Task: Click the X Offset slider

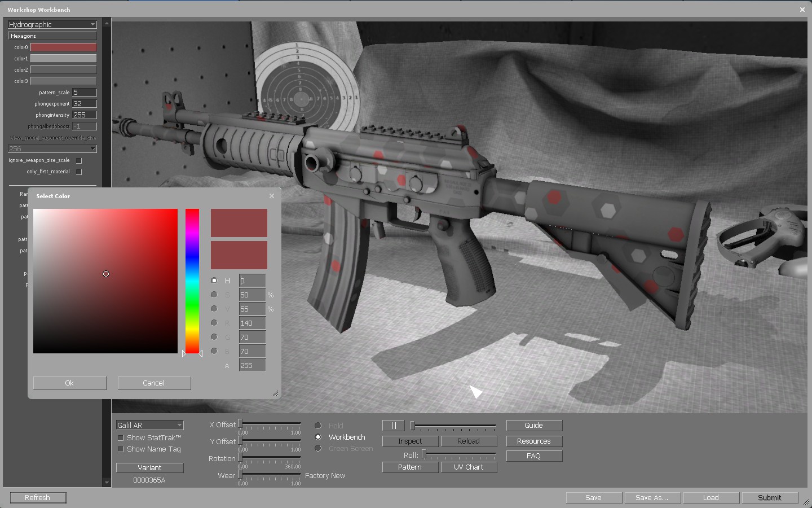Action: tap(270, 424)
